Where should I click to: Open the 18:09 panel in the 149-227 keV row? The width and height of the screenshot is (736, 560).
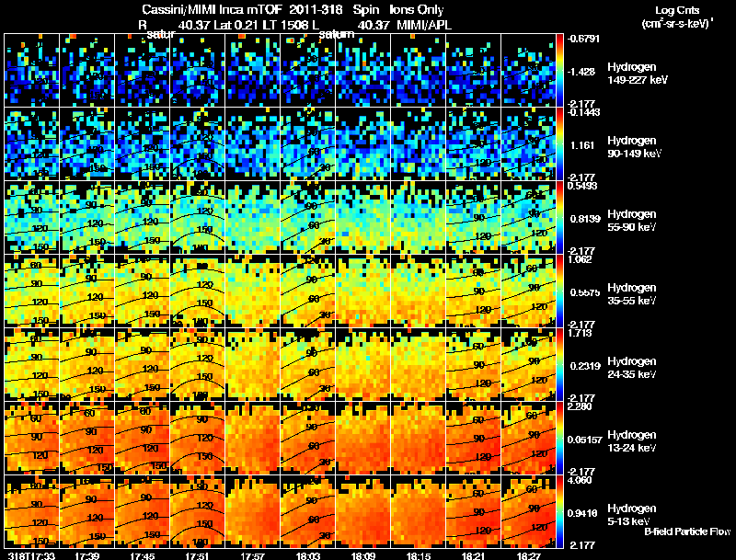(x=363, y=70)
